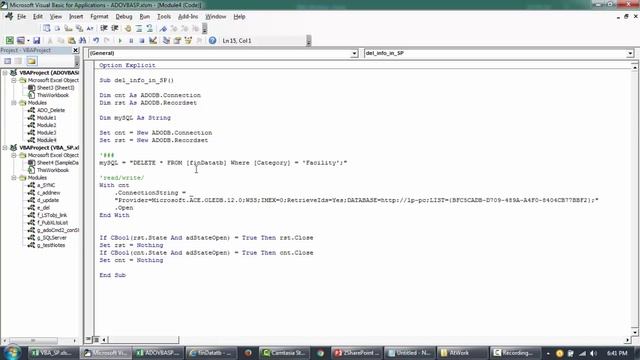
Task: Select Module4 in project tree
Action: click(47, 140)
